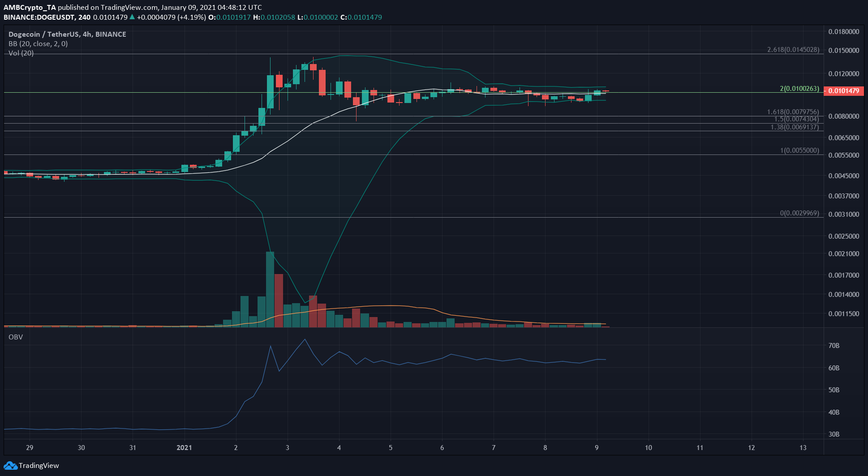Select the 2.618(0.0145028) Fibonacci level label
The image size is (868, 476).
click(793, 50)
